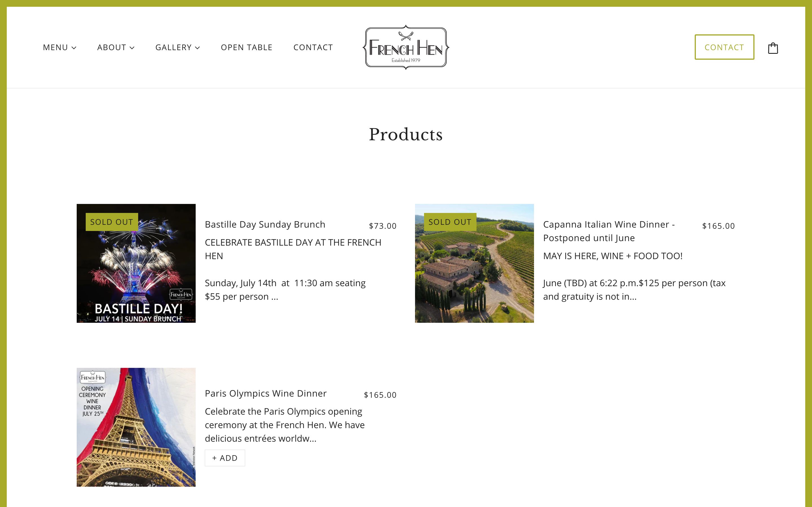Click the outlined CONTACT button
812x507 pixels.
(724, 47)
